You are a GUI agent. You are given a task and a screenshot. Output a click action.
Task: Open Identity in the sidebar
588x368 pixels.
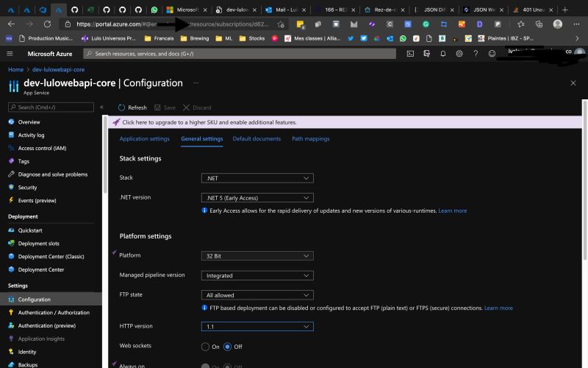pos(27,352)
